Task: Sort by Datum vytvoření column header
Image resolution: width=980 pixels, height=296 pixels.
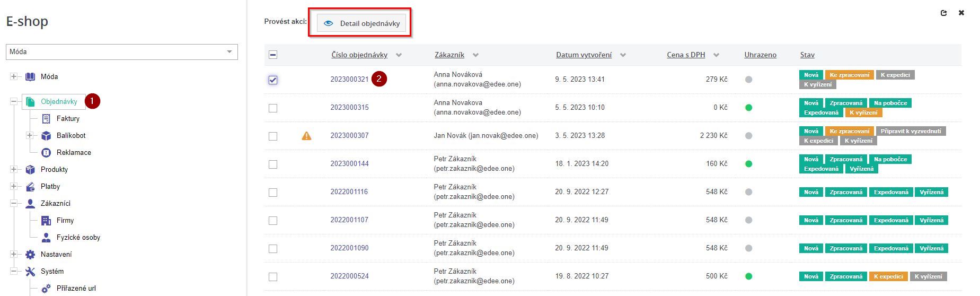Action: tap(584, 55)
